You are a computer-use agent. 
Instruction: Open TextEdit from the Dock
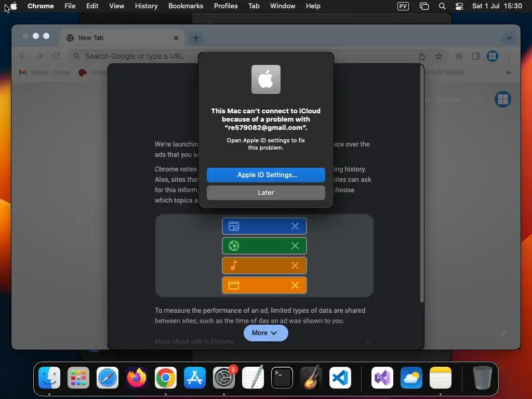pos(253,378)
